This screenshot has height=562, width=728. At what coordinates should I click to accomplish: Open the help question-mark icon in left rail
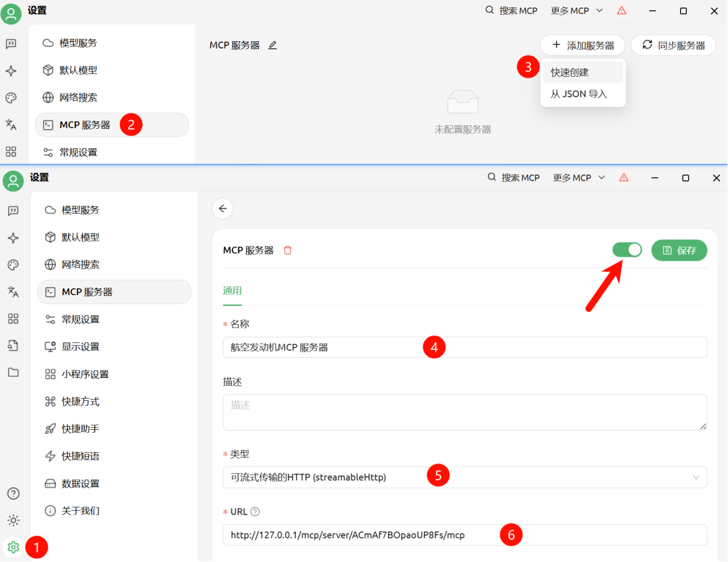(13, 493)
